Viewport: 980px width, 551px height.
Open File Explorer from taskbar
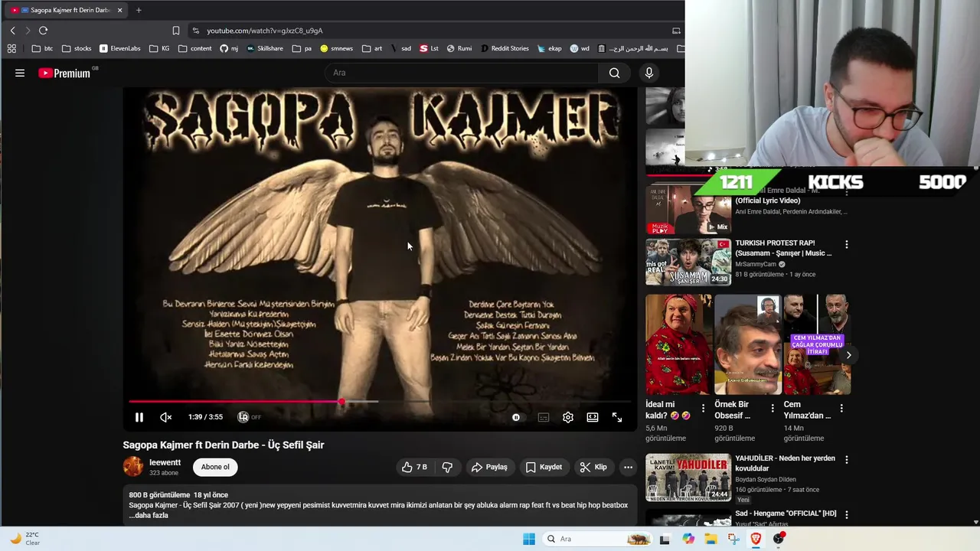pyautogui.click(x=710, y=539)
